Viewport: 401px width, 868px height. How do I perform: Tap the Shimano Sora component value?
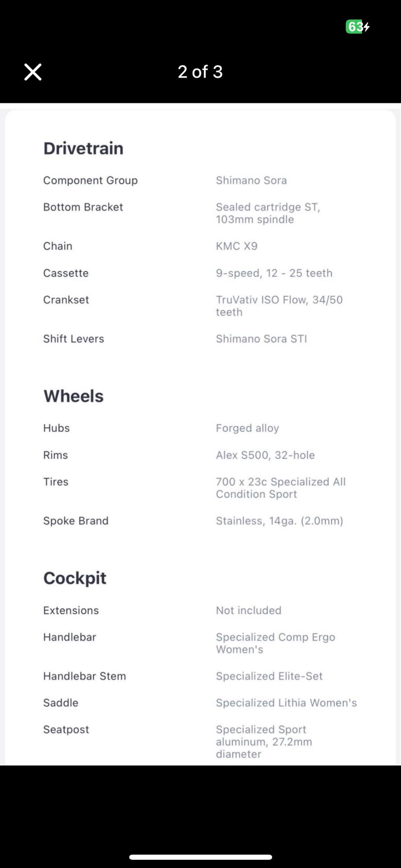251,181
